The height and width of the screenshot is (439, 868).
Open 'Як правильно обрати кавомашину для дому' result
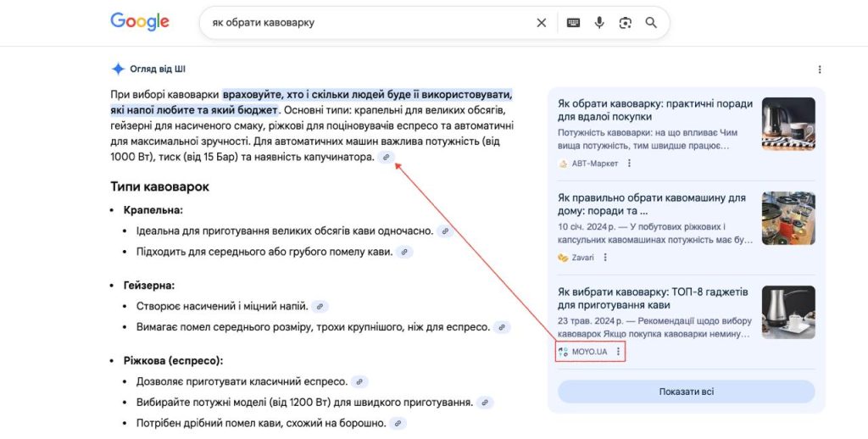point(652,204)
